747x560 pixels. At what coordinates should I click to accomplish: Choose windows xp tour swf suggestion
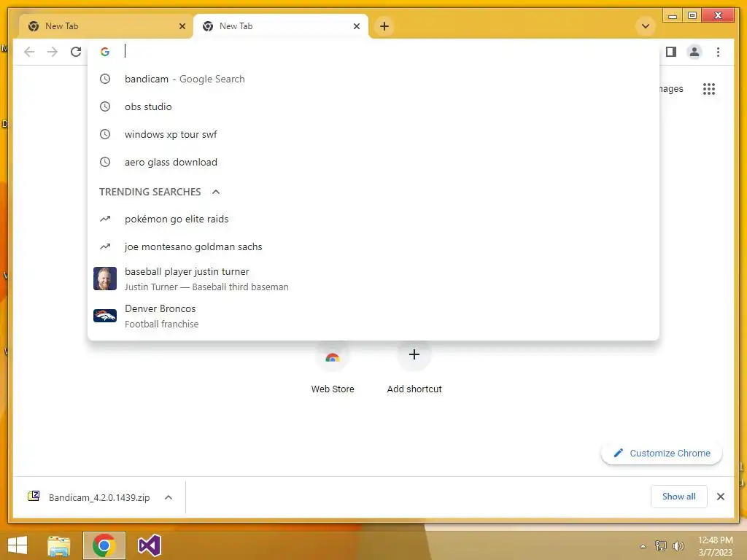pyautogui.click(x=373, y=134)
